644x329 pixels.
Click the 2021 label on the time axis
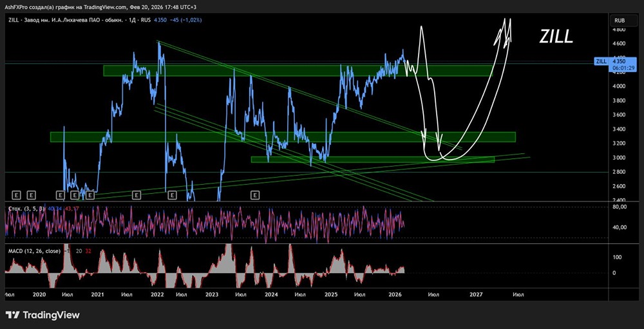point(97,294)
